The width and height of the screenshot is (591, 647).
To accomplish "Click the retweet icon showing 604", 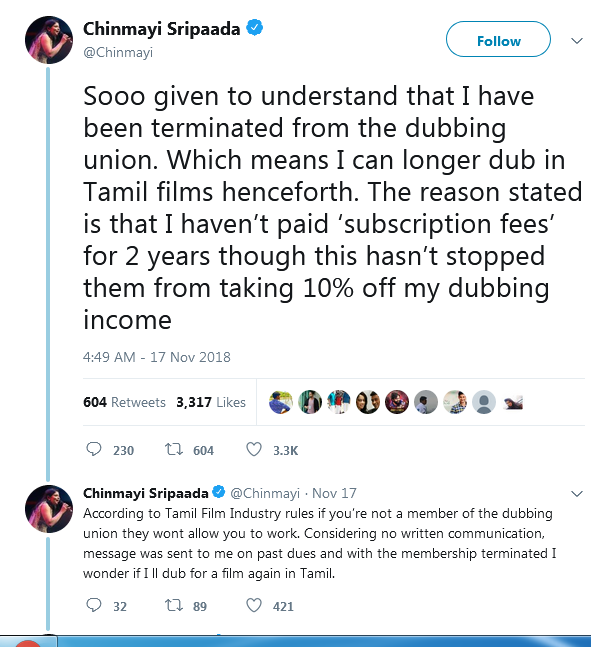I will click(174, 449).
